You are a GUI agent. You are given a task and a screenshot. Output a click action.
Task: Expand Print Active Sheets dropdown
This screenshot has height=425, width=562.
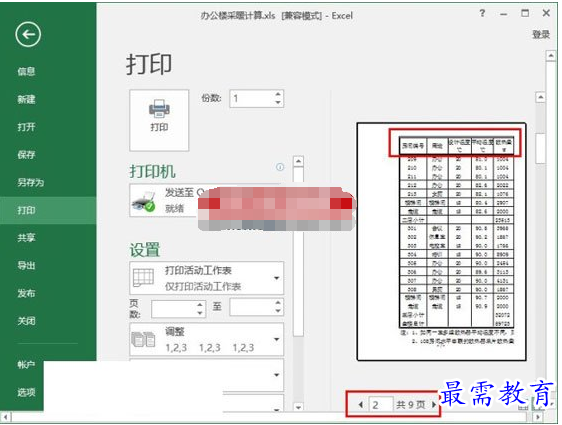(206, 278)
